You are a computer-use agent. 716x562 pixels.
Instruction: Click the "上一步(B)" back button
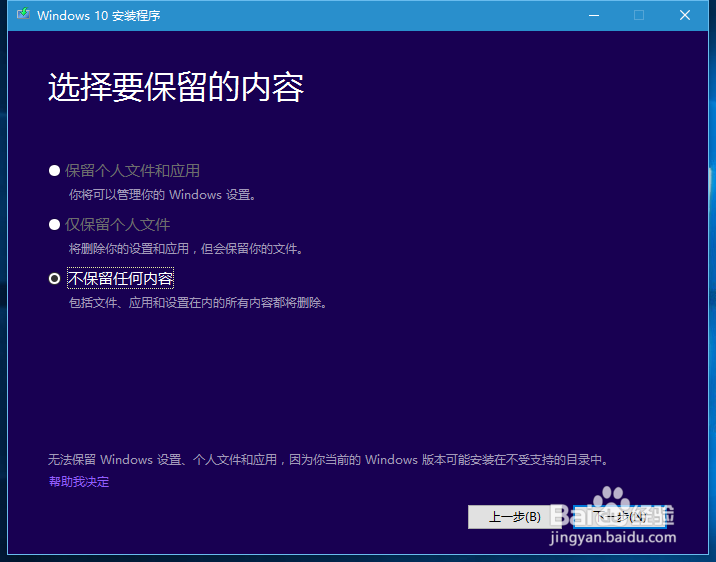[515, 517]
